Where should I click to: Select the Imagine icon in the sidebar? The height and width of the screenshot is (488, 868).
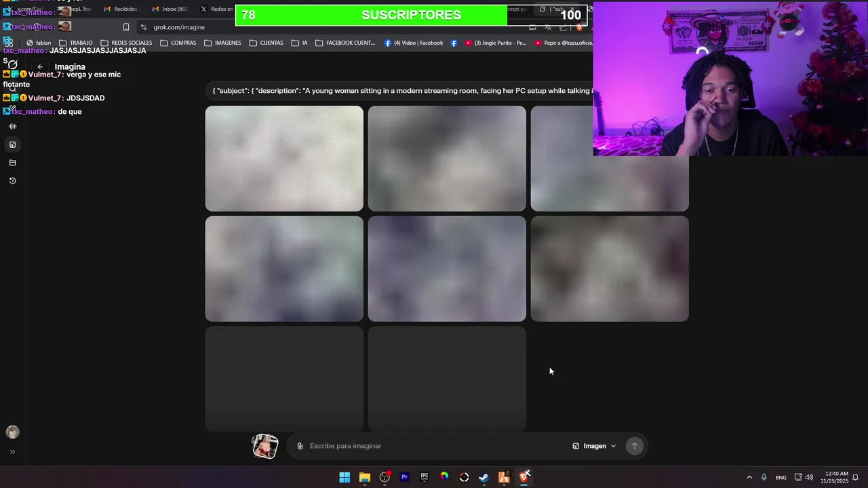click(x=12, y=144)
